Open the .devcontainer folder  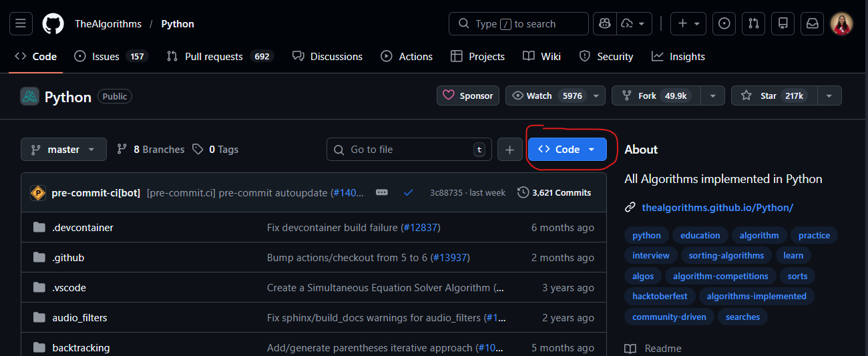[x=83, y=228]
